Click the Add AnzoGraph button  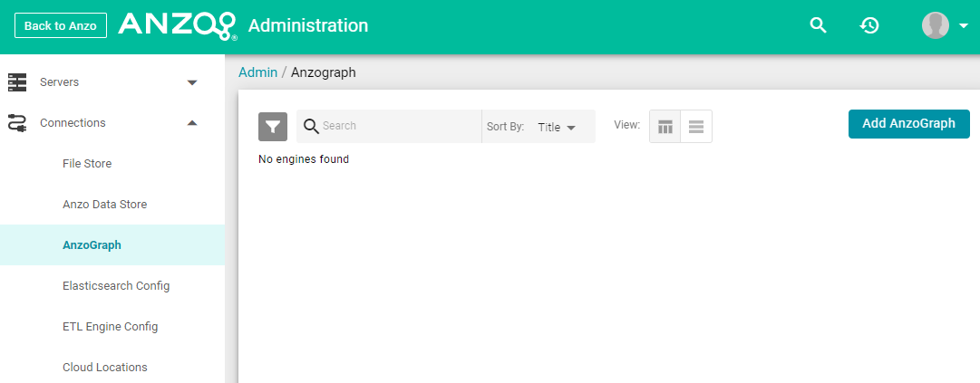coord(908,123)
